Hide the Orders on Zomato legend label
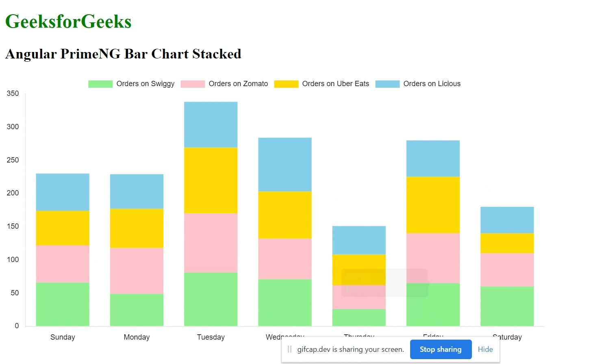604x364 pixels. click(238, 84)
